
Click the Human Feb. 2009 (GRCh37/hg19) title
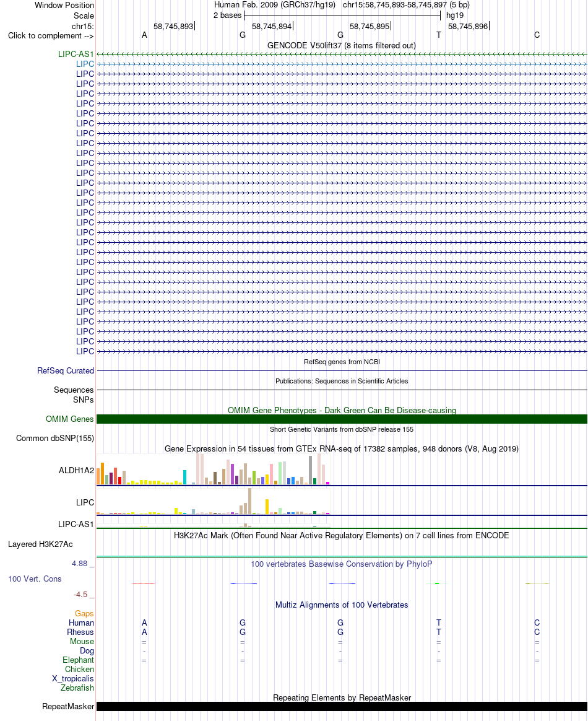pos(275,5)
